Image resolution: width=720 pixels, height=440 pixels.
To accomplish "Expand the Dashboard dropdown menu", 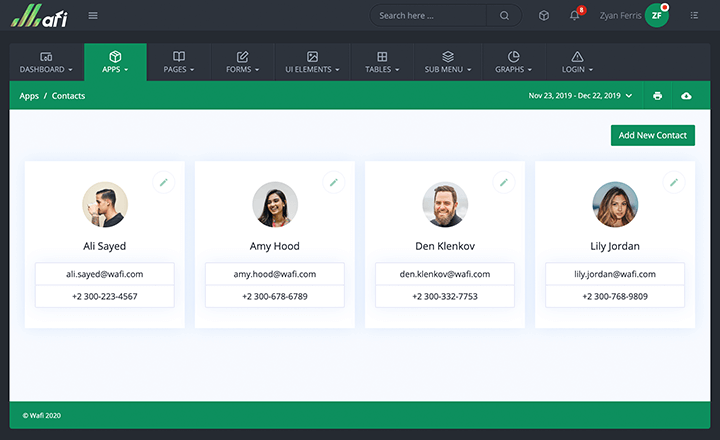I will coord(47,62).
